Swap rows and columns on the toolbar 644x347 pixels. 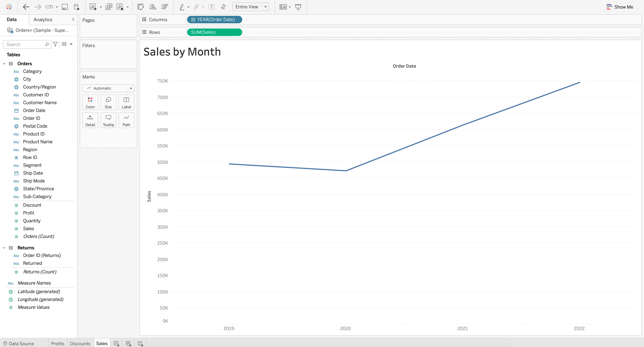141,7
